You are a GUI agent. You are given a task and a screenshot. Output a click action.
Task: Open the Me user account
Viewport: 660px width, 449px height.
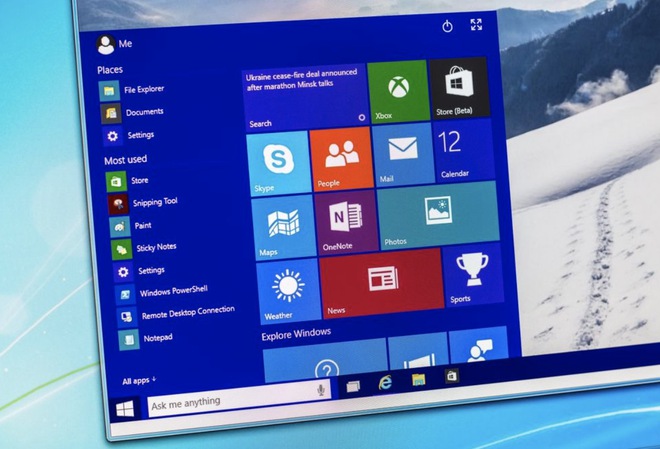(114, 45)
